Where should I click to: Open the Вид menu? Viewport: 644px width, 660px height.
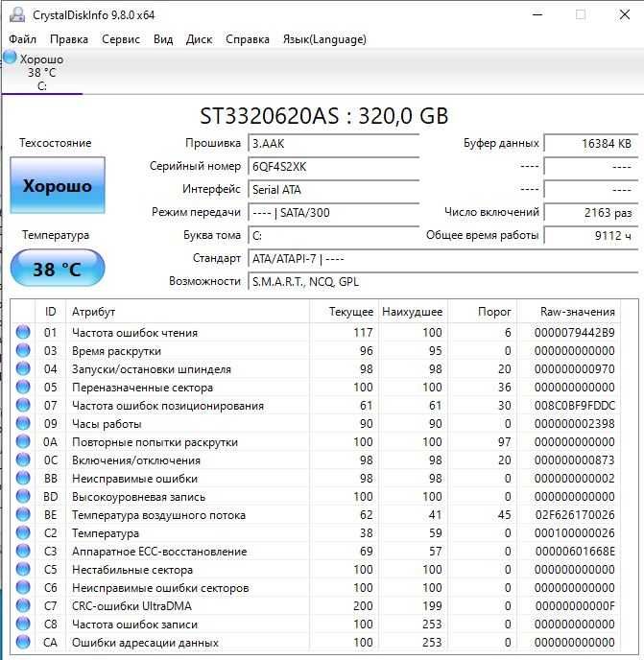point(163,39)
